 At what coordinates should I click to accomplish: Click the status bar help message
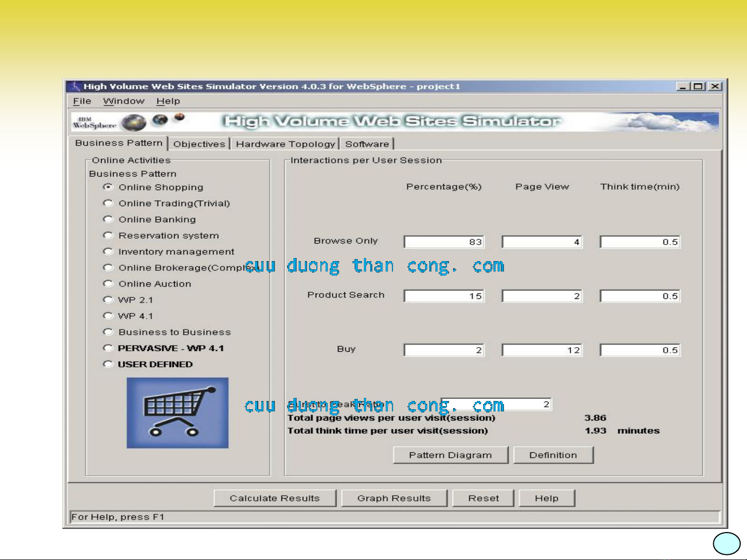118,517
